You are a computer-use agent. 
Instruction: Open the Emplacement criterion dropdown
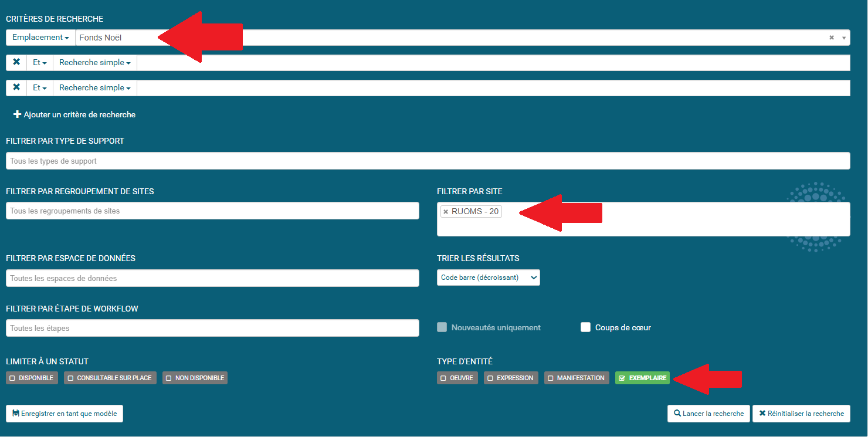tap(40, 38)
